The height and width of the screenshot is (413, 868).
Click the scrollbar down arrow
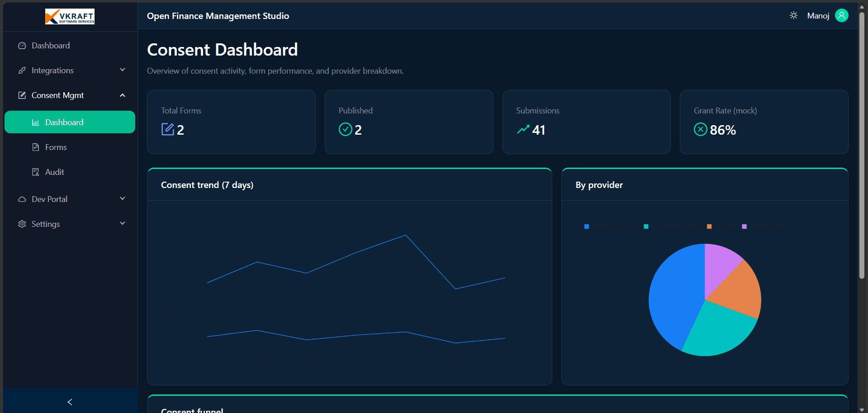coord(862,409)
